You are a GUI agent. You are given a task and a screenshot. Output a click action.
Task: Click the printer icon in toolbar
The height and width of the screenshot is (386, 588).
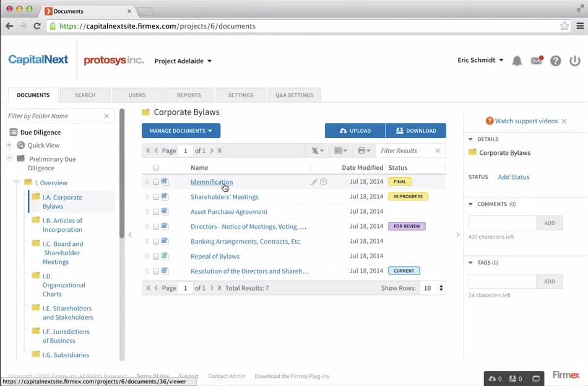364,151
